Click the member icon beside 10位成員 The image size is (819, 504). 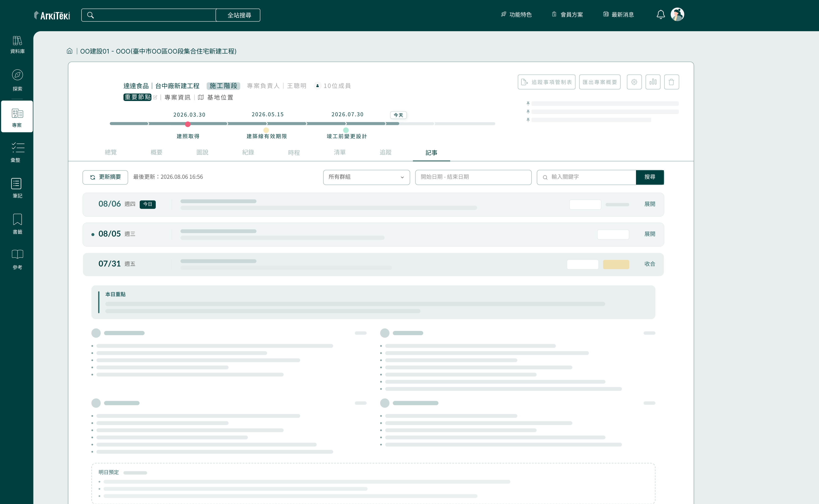pyautogui.click(x=318, y=86)
